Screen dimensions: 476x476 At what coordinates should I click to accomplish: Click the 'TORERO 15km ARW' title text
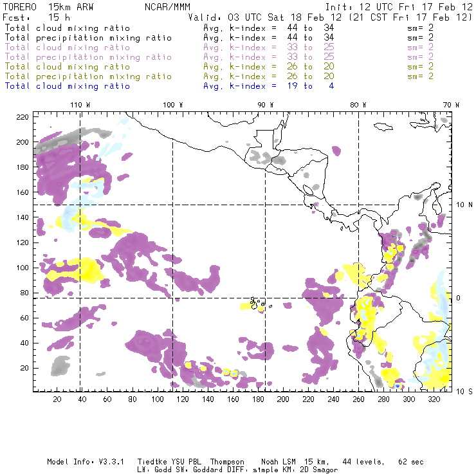(48, 7)
